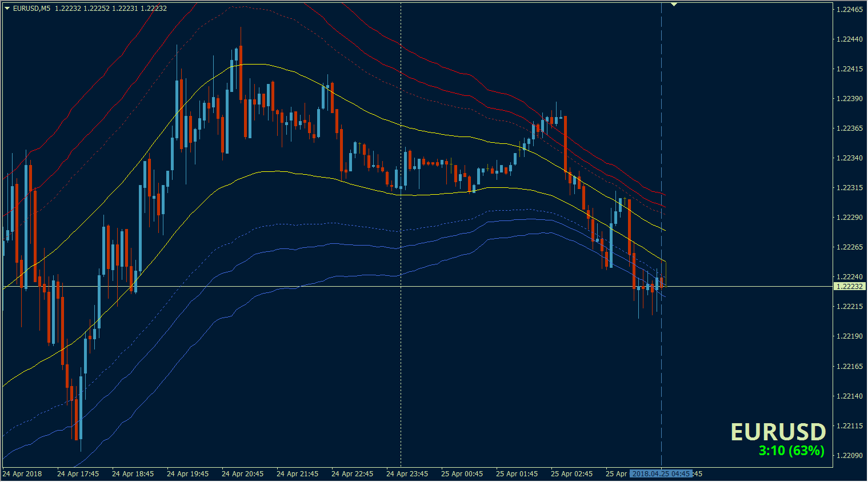Image resolution: width=868 pixels, height=482 pixels.
Task: Select the large EURUSD watermark label
Action: click(778, 432)
